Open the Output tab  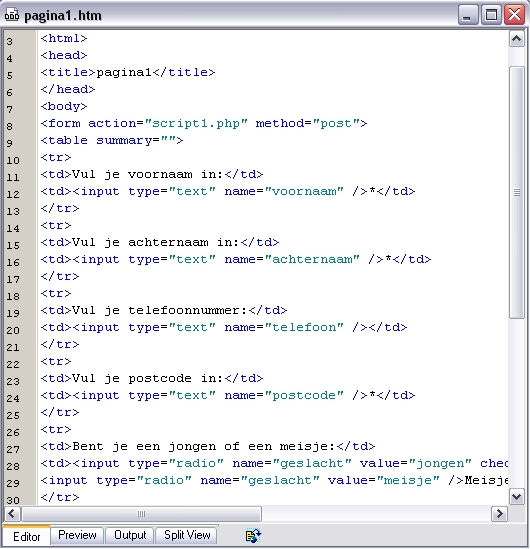click(130, 535)
